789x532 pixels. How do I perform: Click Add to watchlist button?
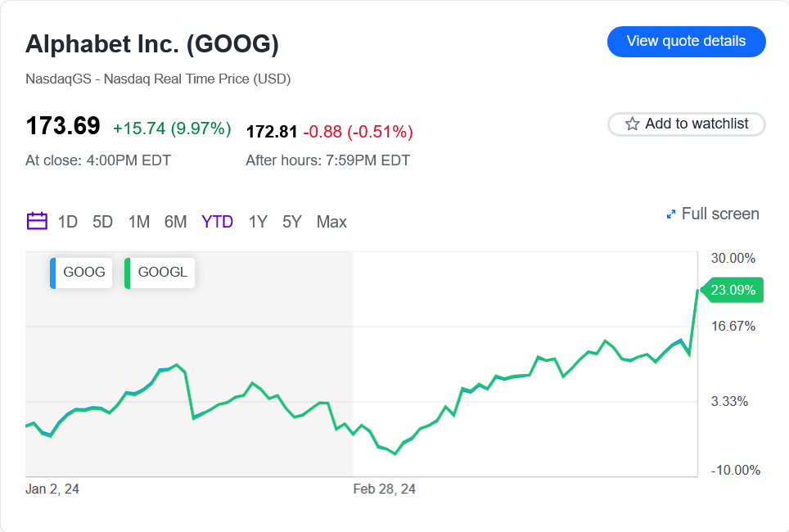[687, 124]
